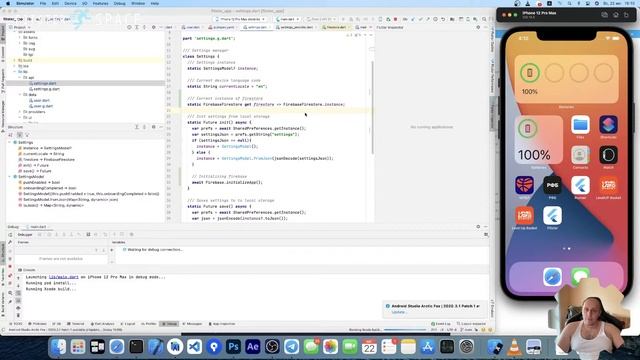Open the device selector dropdown (iPhone 12 Pro Max)
This screenshot has height=360, width=640.
241,19
